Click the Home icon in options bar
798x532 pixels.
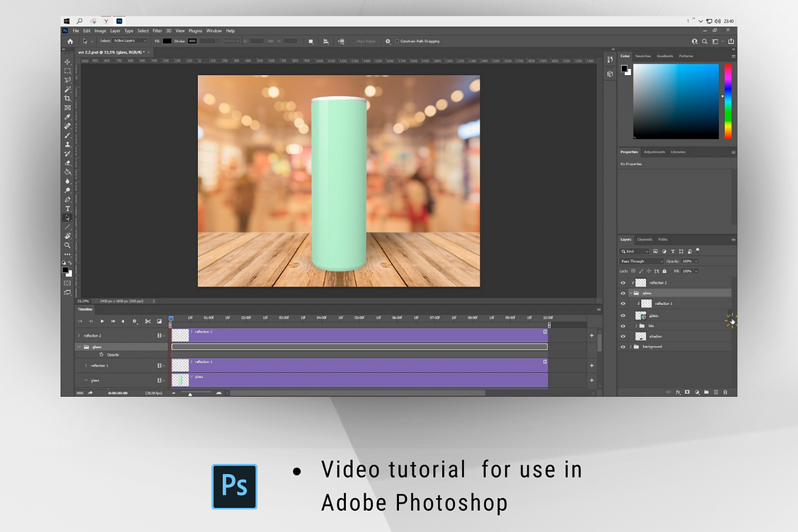[x=70, y=41]
